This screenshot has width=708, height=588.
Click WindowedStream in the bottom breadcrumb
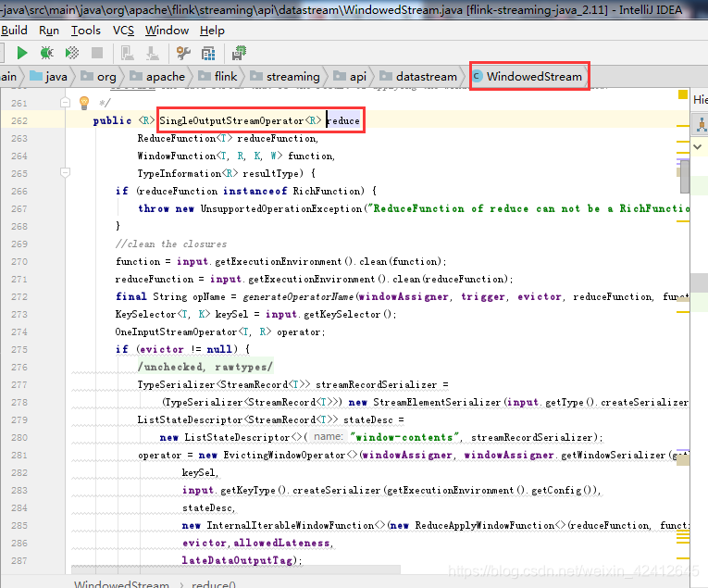click(121, 584)
